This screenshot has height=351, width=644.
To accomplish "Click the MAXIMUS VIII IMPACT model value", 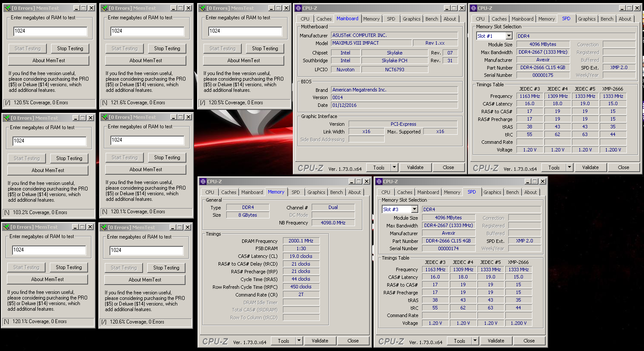I will [x=371, y=43].
